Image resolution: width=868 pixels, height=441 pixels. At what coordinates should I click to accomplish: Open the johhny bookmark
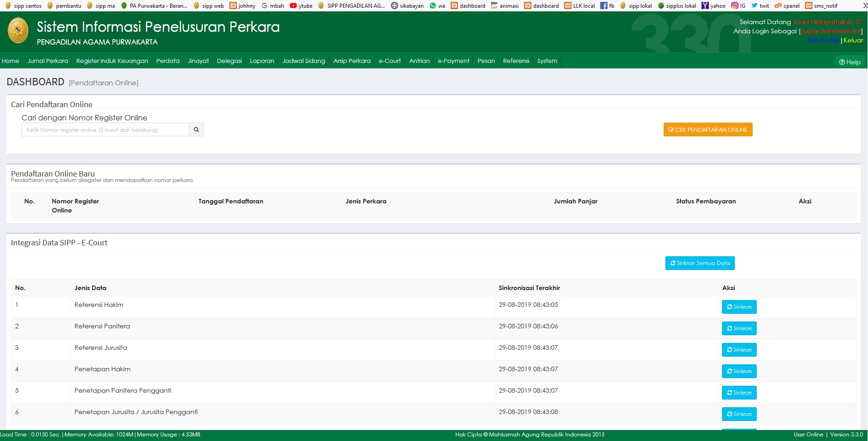tap(242, 5)
